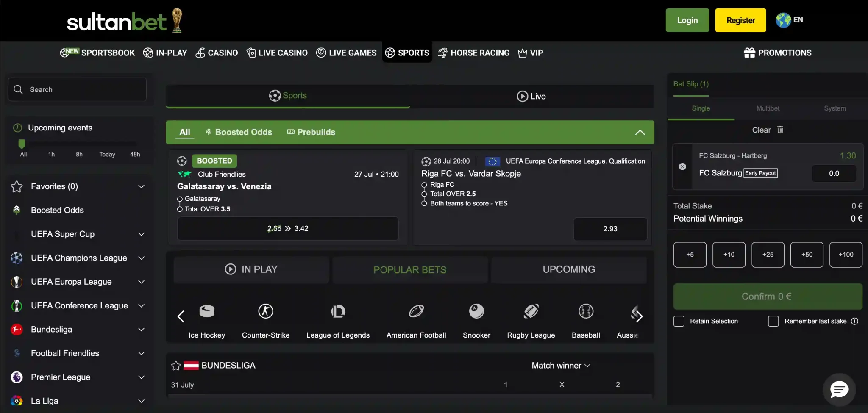The image size is (868, 413).
Task: Go to the In-Play section
Action: pos(165,53)
